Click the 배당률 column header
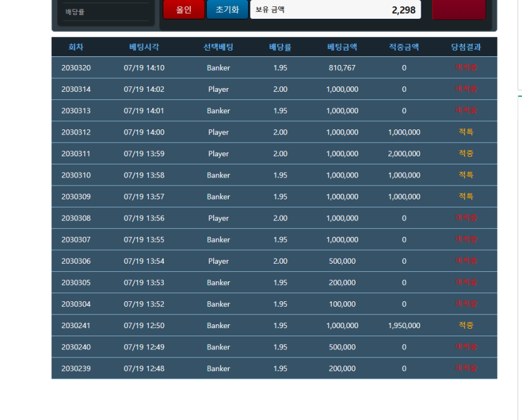522x420 pixels. (280, 47)
